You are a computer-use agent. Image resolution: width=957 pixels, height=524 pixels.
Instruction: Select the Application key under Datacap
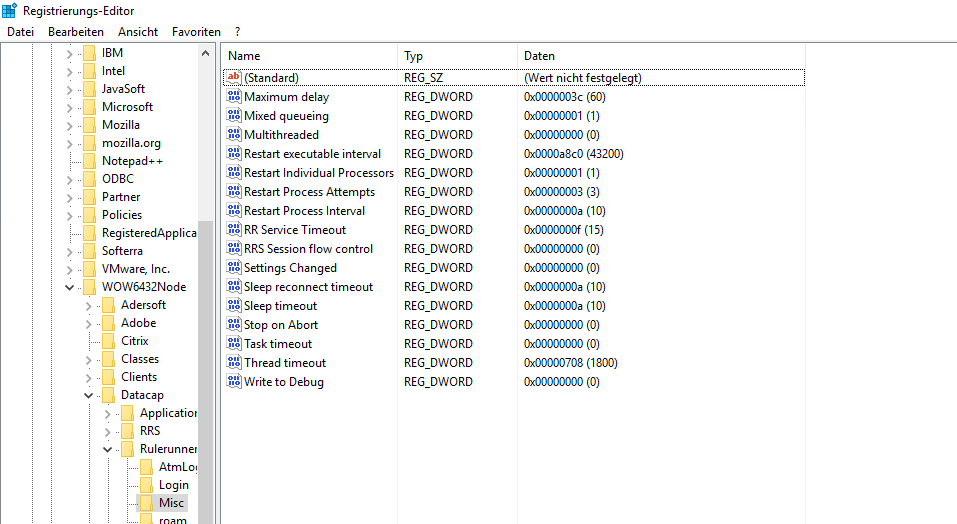click(x=168, y=412)
